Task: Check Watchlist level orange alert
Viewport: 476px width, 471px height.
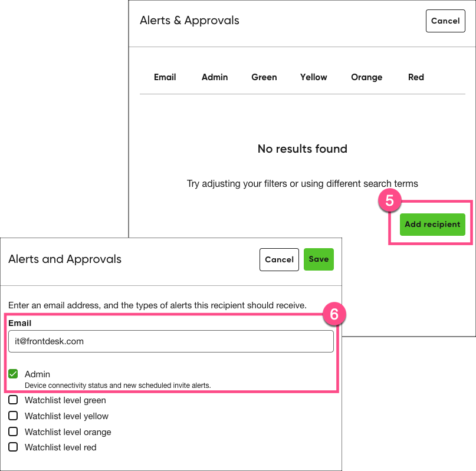Action: tap(14, 432)
